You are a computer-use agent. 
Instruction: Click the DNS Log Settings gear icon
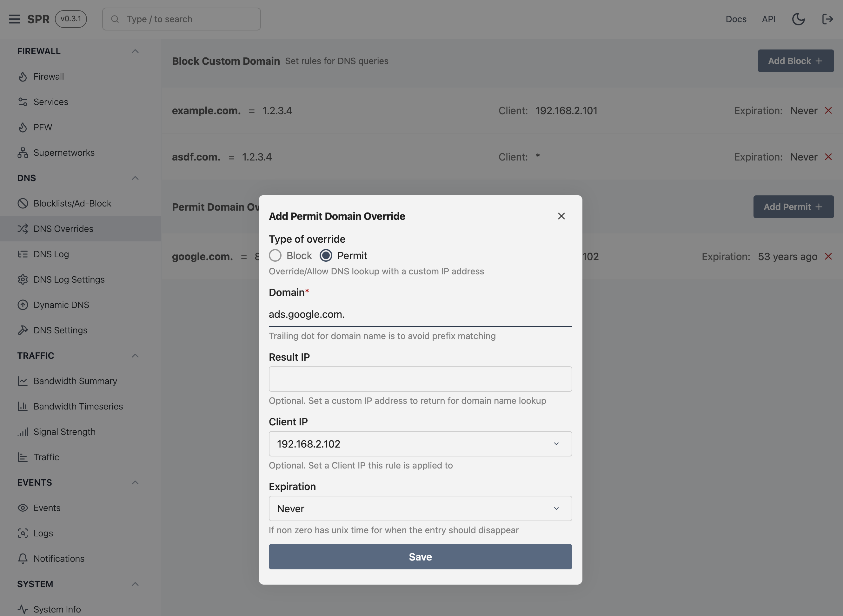click(23, 279)
